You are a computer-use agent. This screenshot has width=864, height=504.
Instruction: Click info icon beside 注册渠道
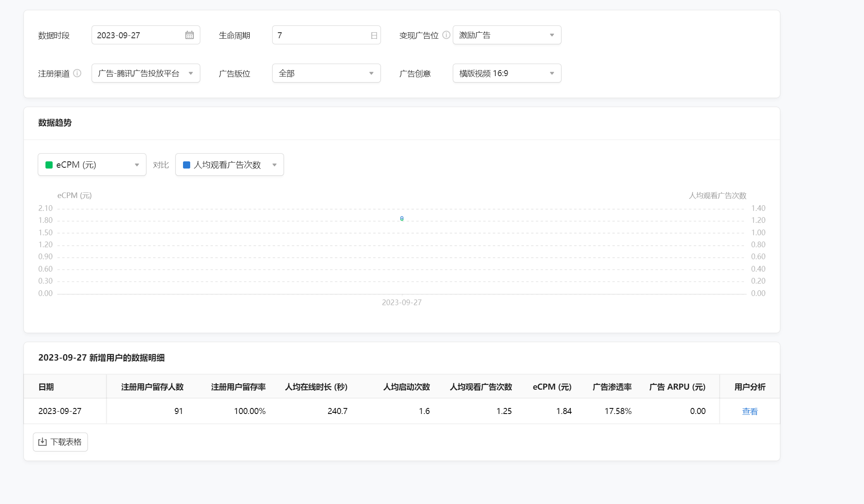(x=77, y=73)
